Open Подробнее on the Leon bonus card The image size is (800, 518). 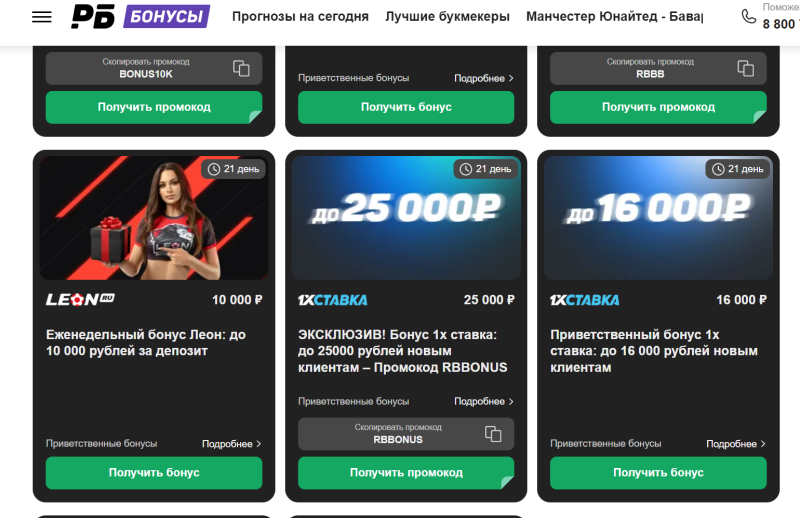click(232, 444)
